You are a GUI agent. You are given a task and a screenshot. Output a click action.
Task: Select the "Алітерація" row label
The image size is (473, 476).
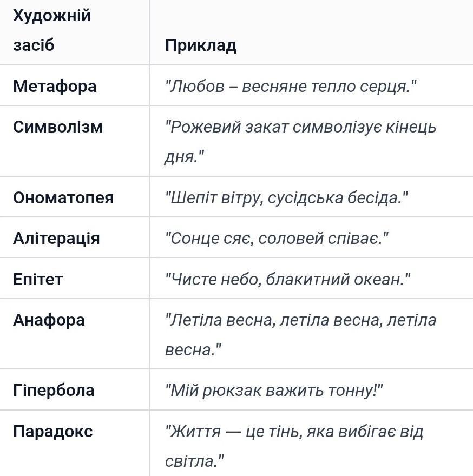click(x=56, y=239)
